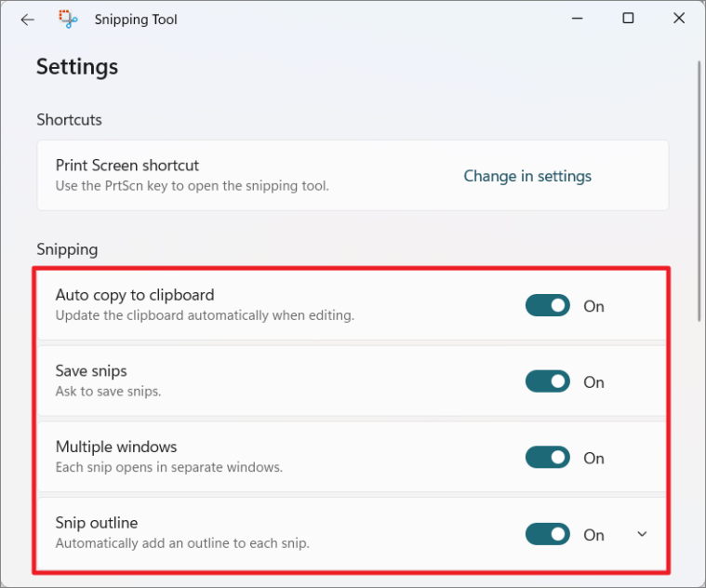
Task: Click the Multiple windows setting label
Action: click(116, 447)
